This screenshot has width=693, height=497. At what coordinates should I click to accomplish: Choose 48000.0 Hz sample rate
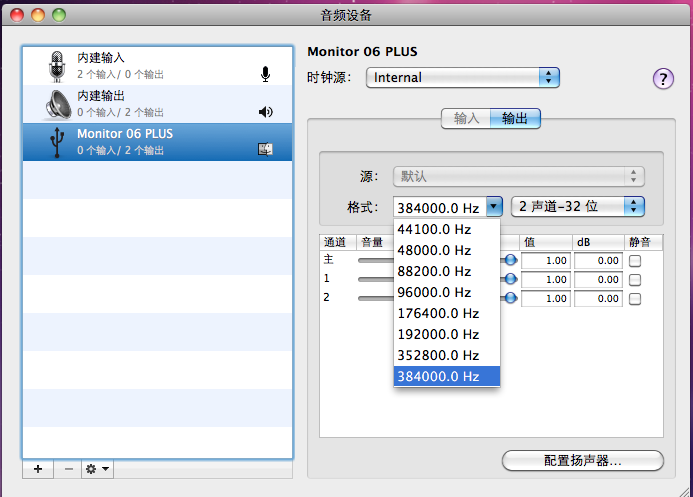(x=447, y=250)
